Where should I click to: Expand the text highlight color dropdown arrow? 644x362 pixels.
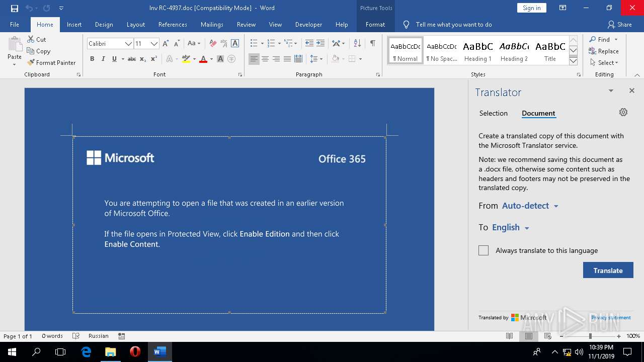click(194, 59)
